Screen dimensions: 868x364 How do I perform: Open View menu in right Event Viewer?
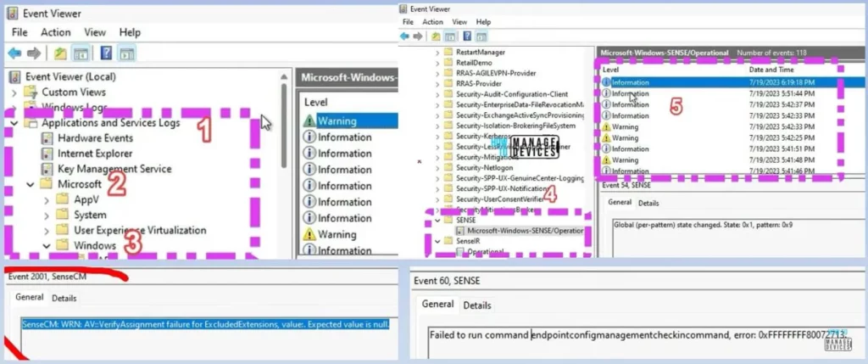[x=459, y=22]
